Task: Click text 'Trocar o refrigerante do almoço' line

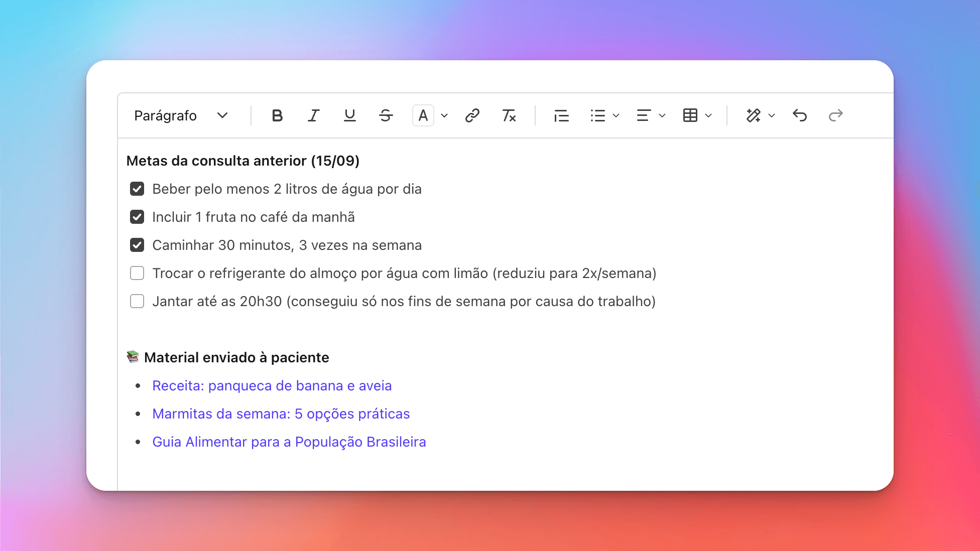Action: (x=405, y=273)
